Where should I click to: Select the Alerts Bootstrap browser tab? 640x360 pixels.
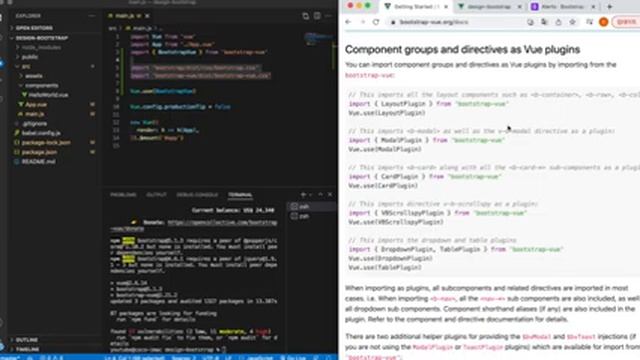tap(562, 7)
